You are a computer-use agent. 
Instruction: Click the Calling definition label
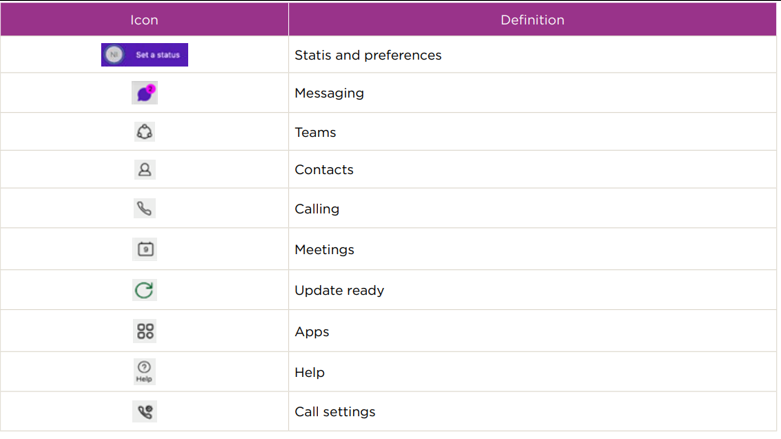(x=317, y=209)
